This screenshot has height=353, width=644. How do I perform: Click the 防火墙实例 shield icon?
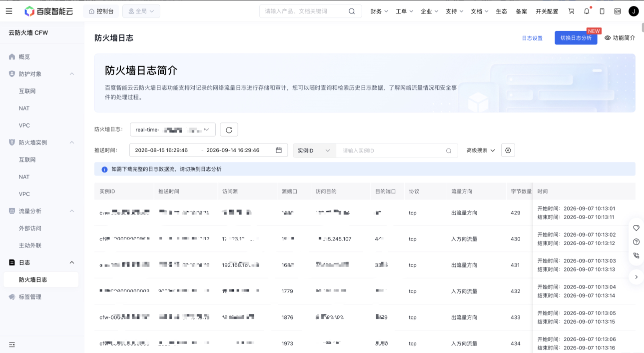12,142
